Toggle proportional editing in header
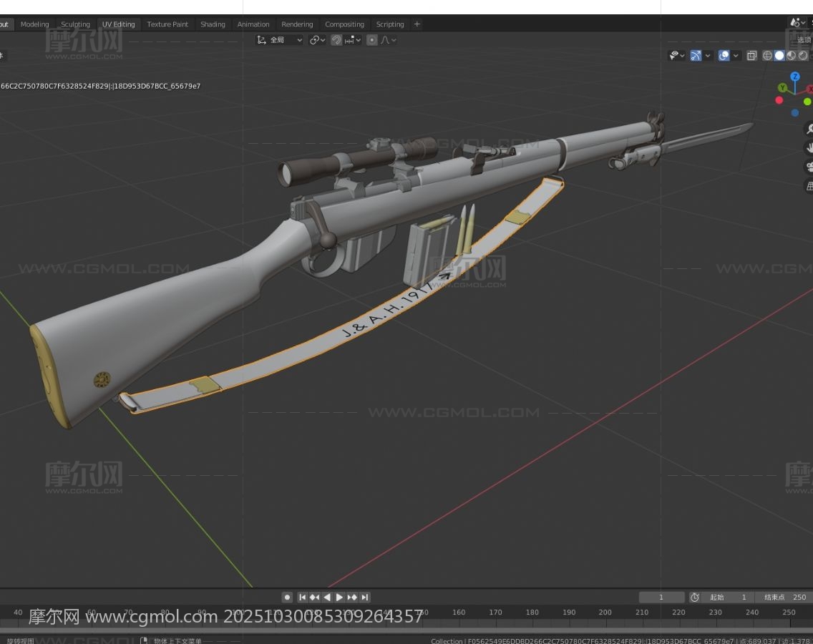This screenshot has width=813, height=644. click(x=372, y=40)
